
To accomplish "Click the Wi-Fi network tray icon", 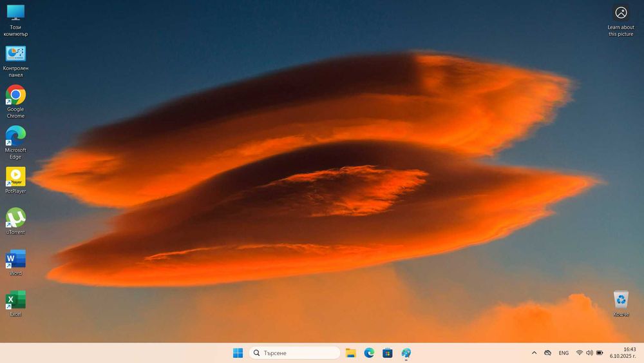I will [x=579, y=353].
